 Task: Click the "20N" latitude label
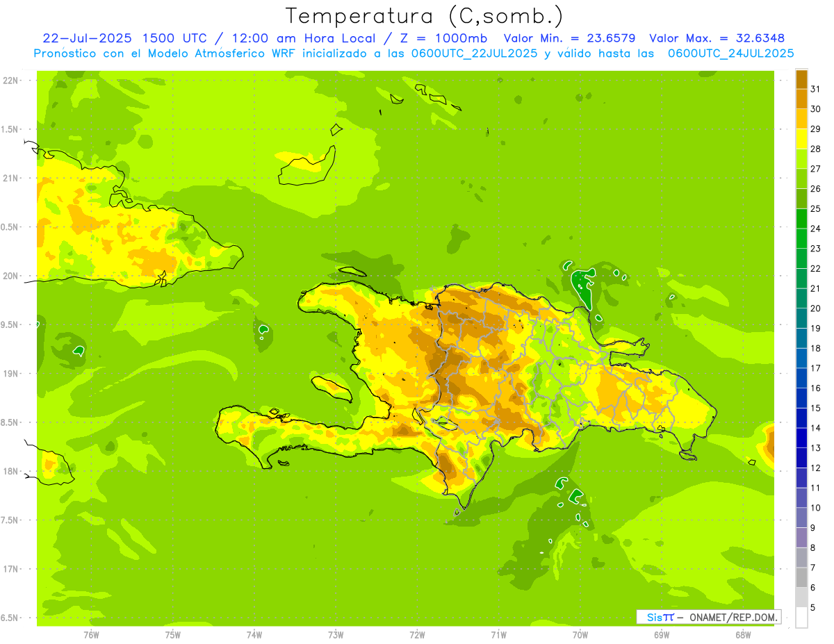10,276
